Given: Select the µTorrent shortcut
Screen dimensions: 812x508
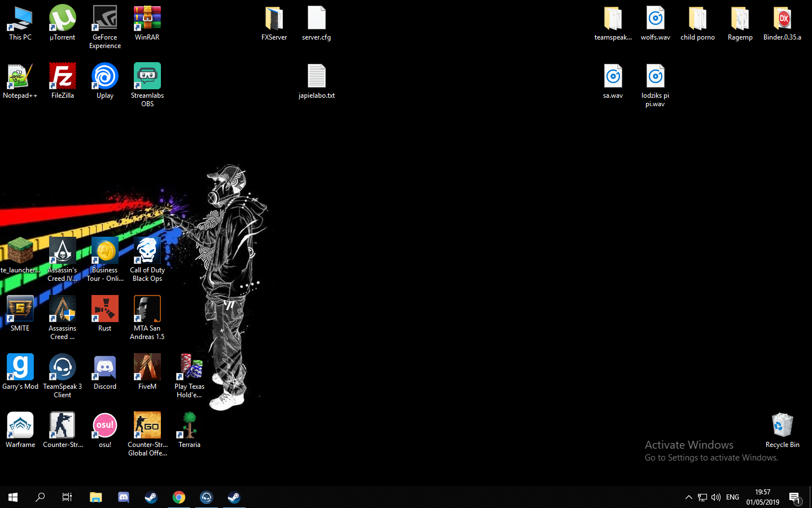Looking at the screenshot, I should [63, 23].
